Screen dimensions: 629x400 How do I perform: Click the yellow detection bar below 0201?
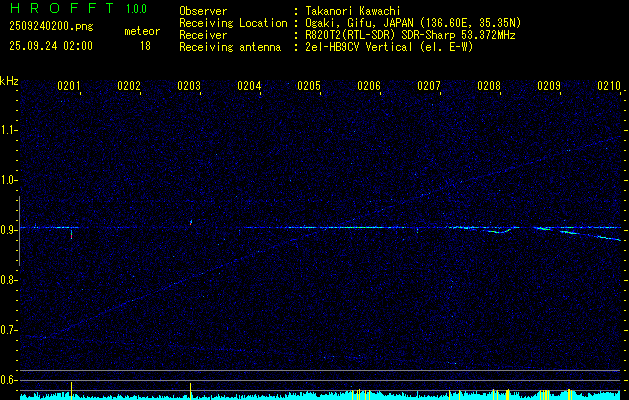(x=71, y=389)
